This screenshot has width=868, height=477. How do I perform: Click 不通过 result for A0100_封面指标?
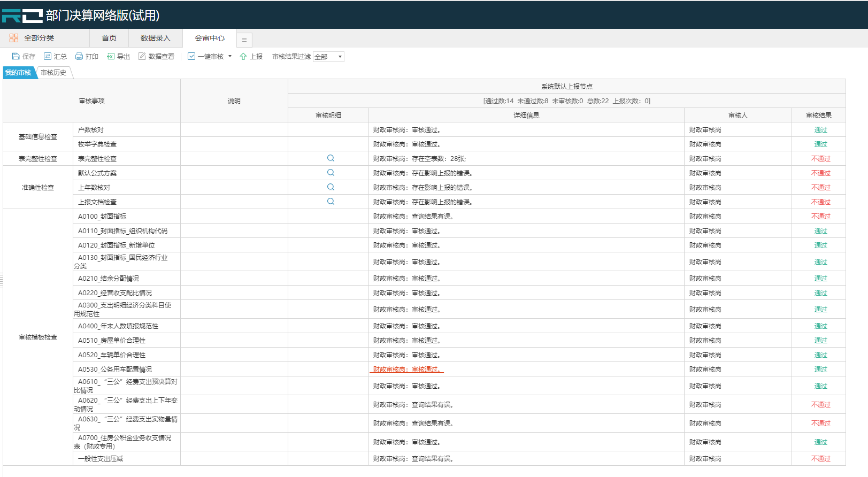(820, 217)
